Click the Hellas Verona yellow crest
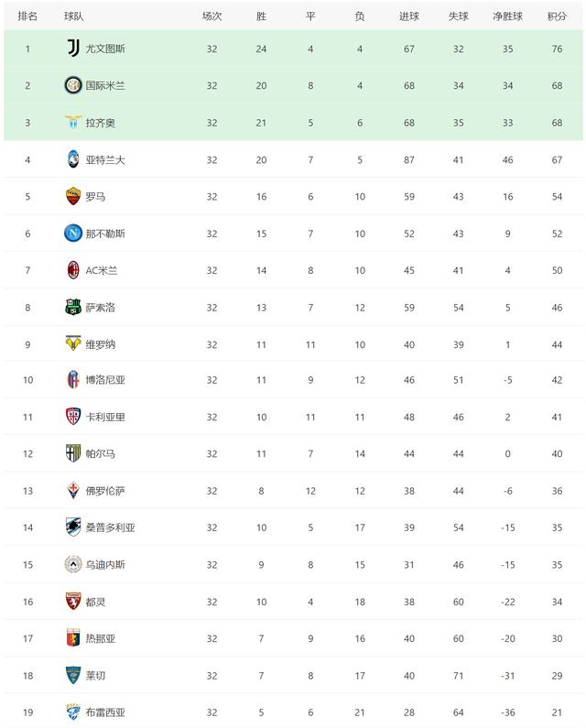586x728 pixels. click(x=73, y=344)
